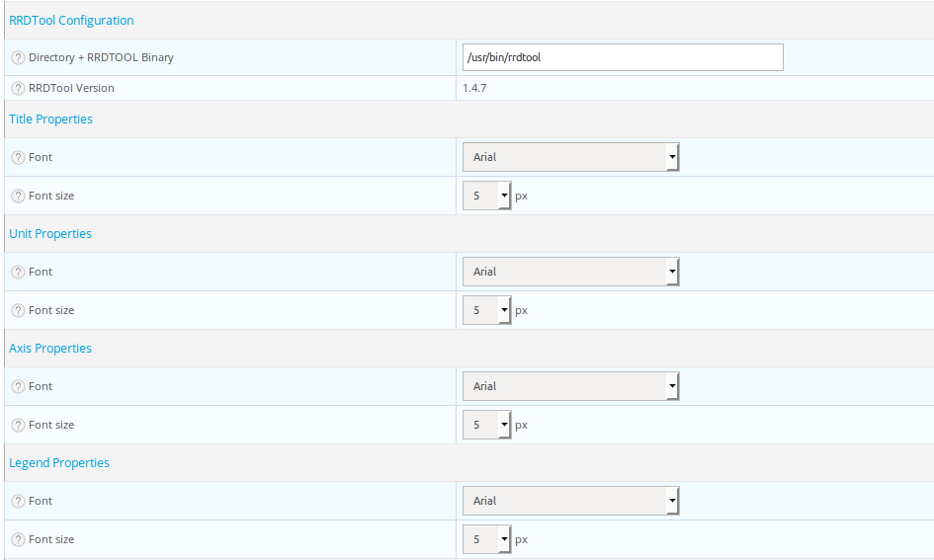Focus the /usr/bin/rrdtool binary path field

(x=623, y=57)
